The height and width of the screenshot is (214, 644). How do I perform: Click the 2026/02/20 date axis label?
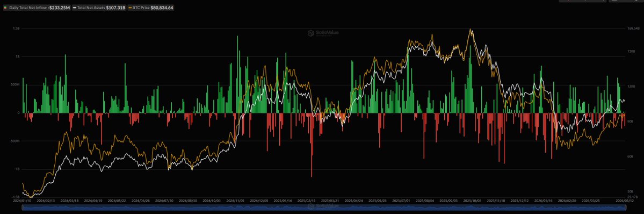pyautogui.click(x=567, y=201)
